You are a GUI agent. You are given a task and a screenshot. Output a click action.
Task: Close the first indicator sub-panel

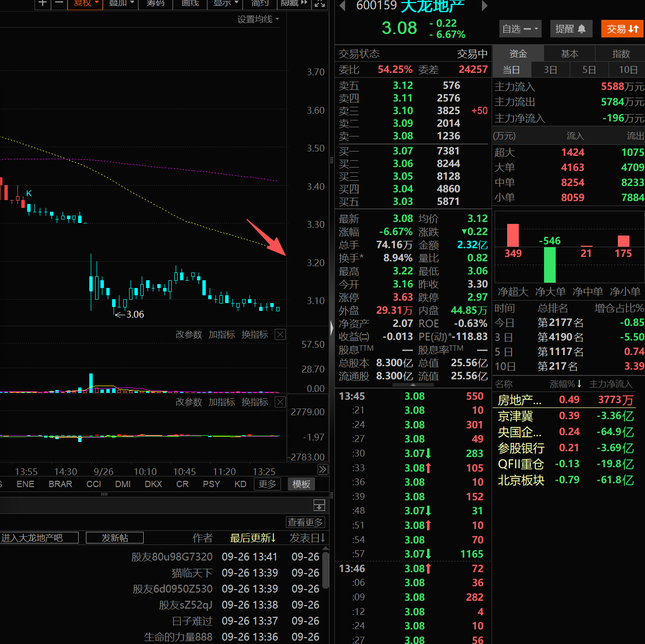tap(280, 335)
